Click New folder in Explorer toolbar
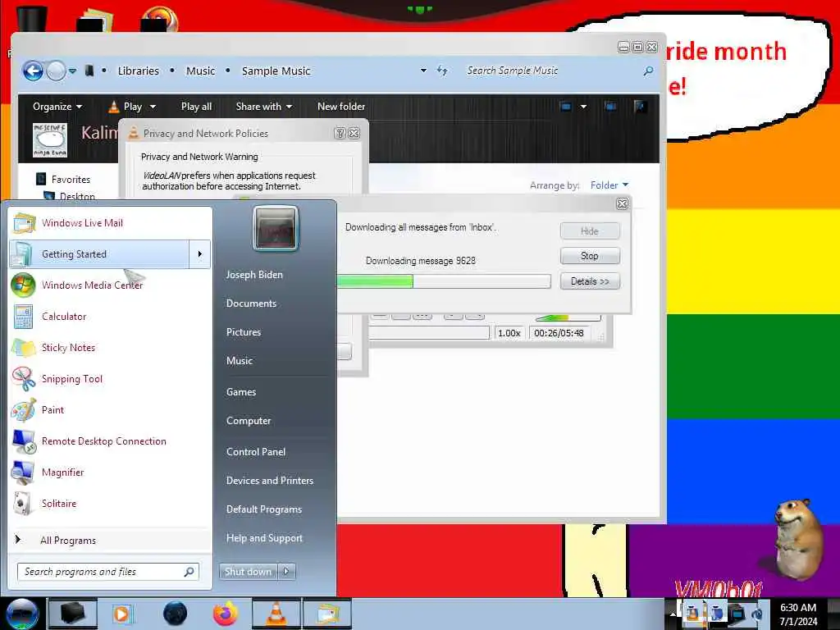 (x=341, y=106)
